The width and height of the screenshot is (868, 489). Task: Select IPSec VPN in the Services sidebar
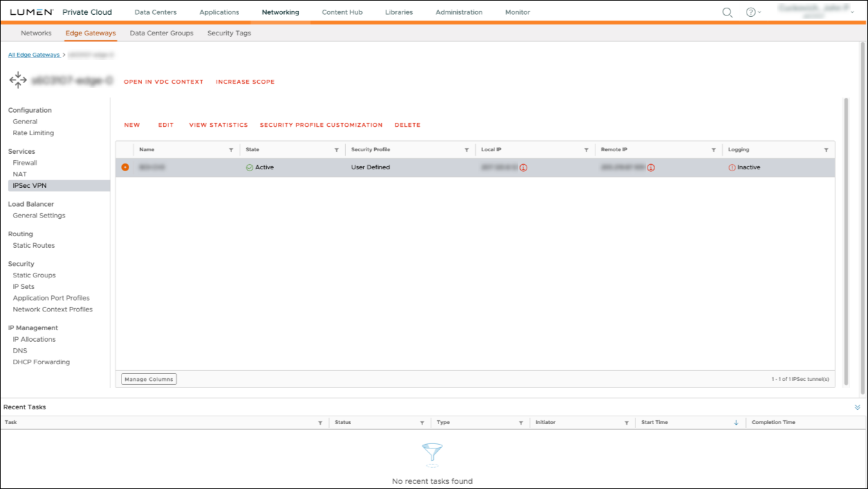click(31, 185)
